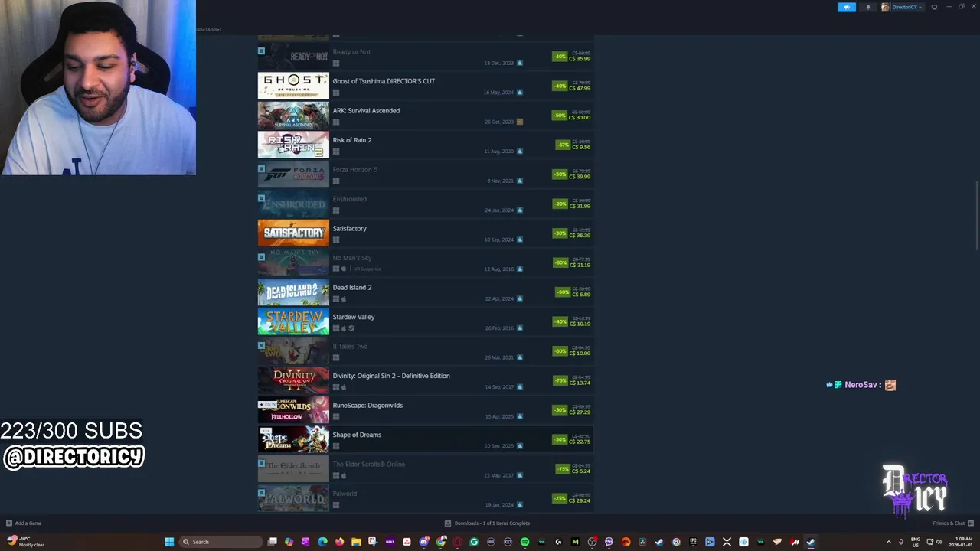The image size is (980, 551).
Task: Open Firefox from the taskbar
Action: click(x=339, y=542)
